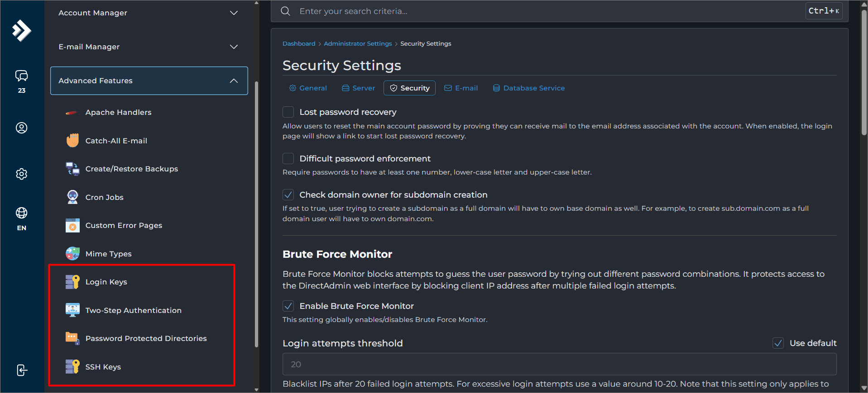Switch to the E-mail tab

coord(461,88)
